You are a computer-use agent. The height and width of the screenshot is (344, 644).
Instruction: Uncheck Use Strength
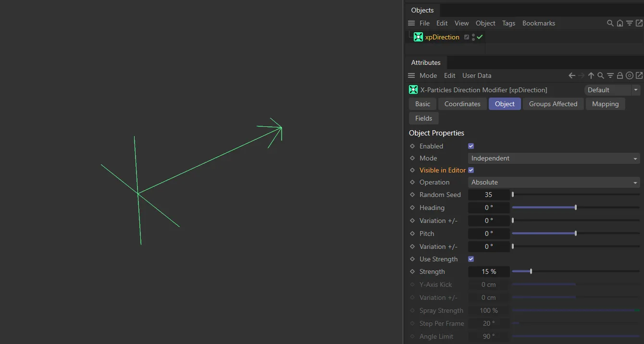pyautogui.click(x=471, y=259)
